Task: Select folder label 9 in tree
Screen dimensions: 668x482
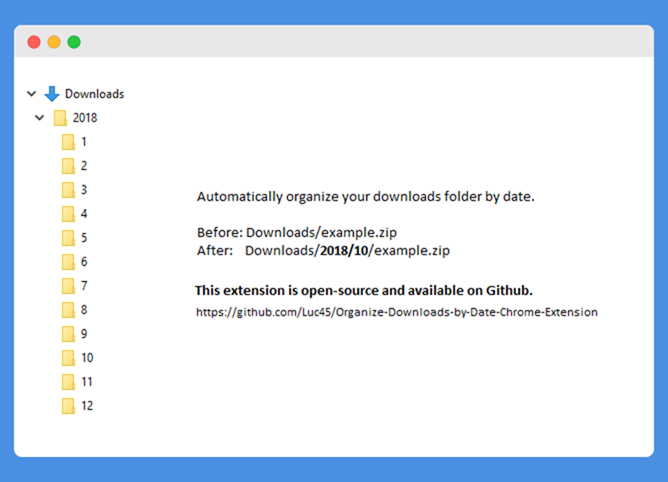Action: point(84,334)
